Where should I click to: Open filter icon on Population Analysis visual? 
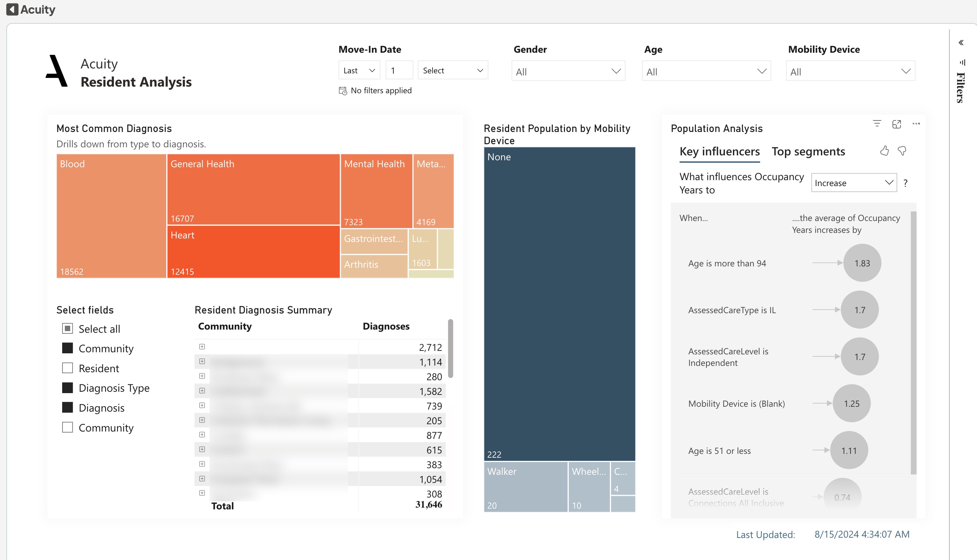(876, 124)
